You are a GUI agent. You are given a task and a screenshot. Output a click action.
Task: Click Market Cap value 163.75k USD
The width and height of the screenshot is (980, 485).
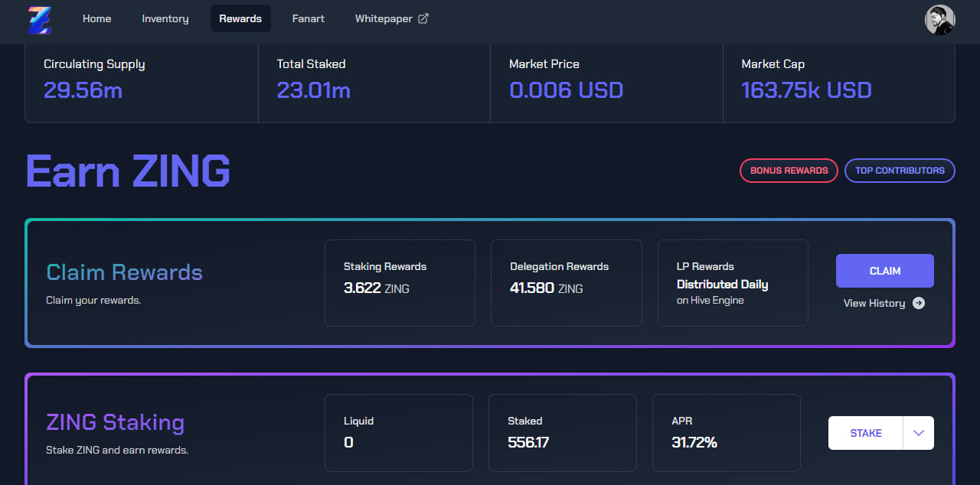click(807, 90)
